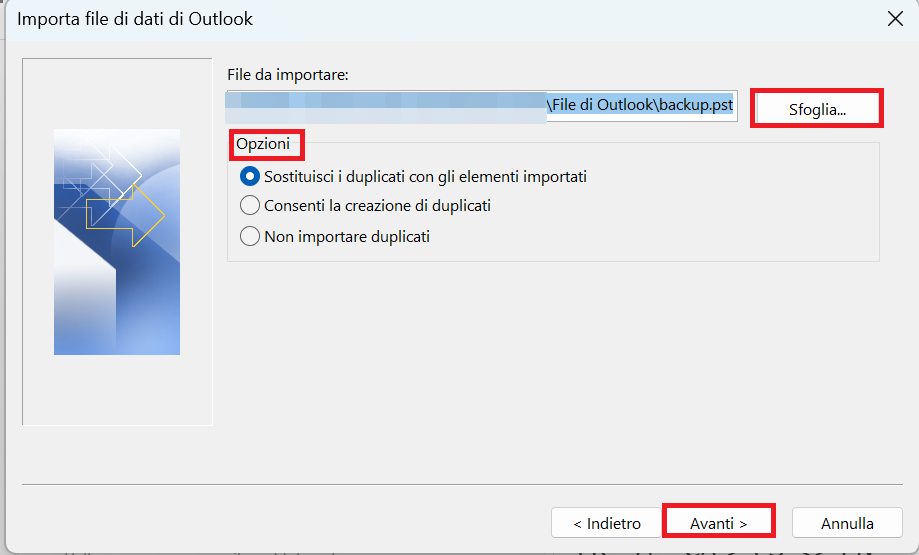Click the blurred portion of the file path

386,107
